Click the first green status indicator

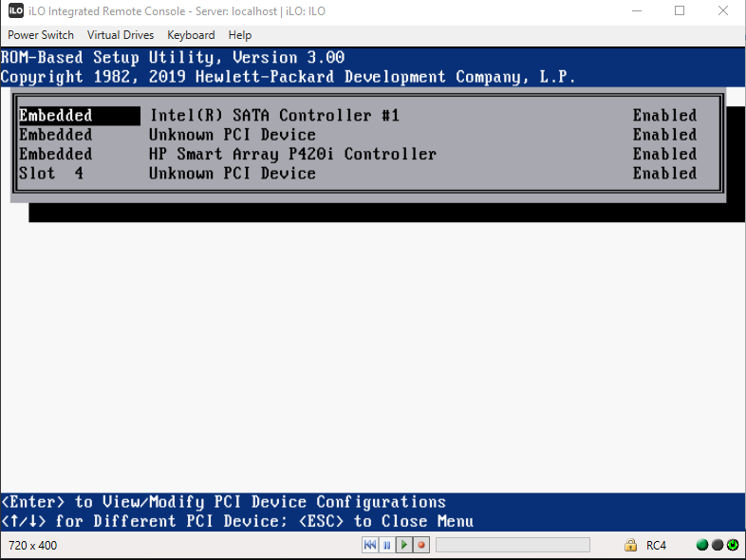tap(701, 545)
